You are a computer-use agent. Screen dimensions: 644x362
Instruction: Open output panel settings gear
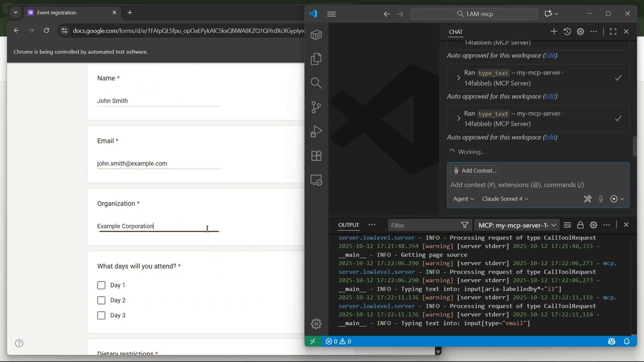point(593,225)
